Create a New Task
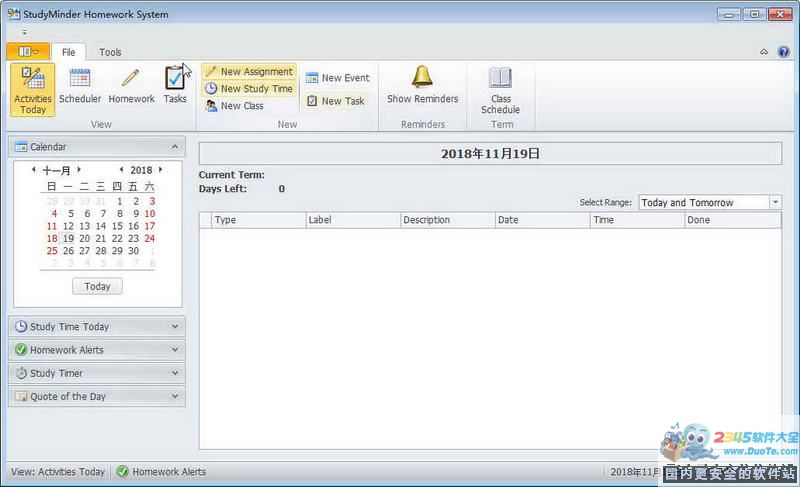Viewport: 800px width, 487px height. click(x=335, y=101)
